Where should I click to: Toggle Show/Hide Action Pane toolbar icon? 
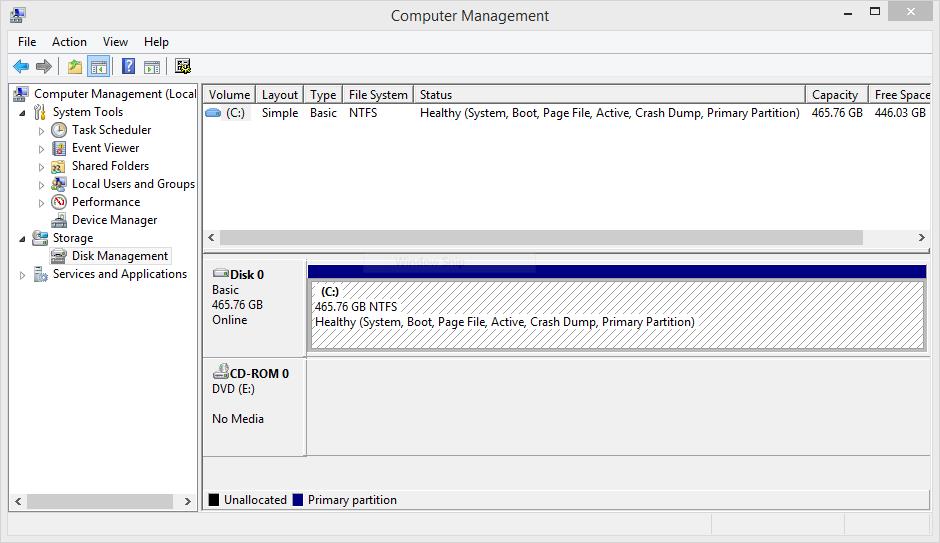click(x=151, y=67)
